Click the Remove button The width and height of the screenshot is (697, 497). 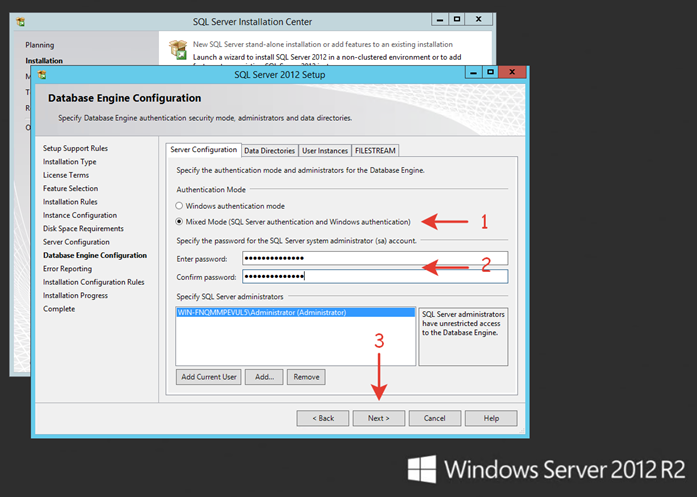tap(306, 377)
